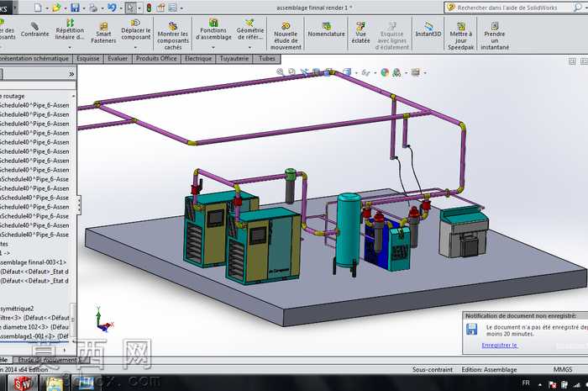
Task: Activate the Select cursor tool
Action: (x=129, y=7)
